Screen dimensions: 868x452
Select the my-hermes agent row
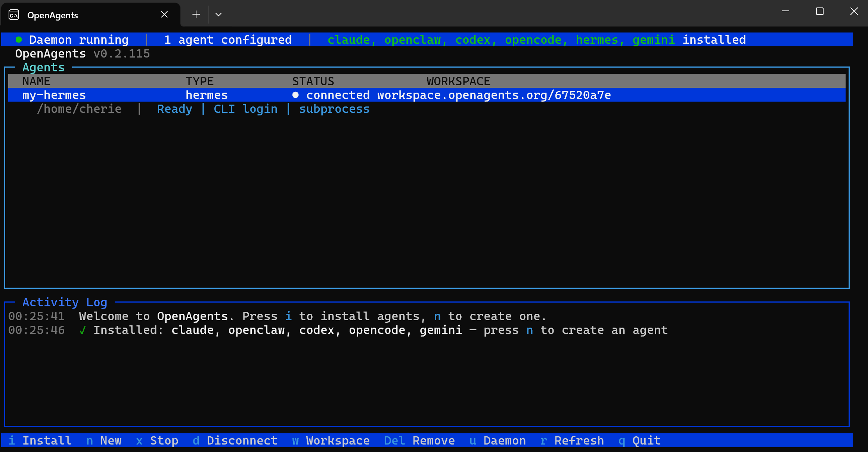coord(427,95)
